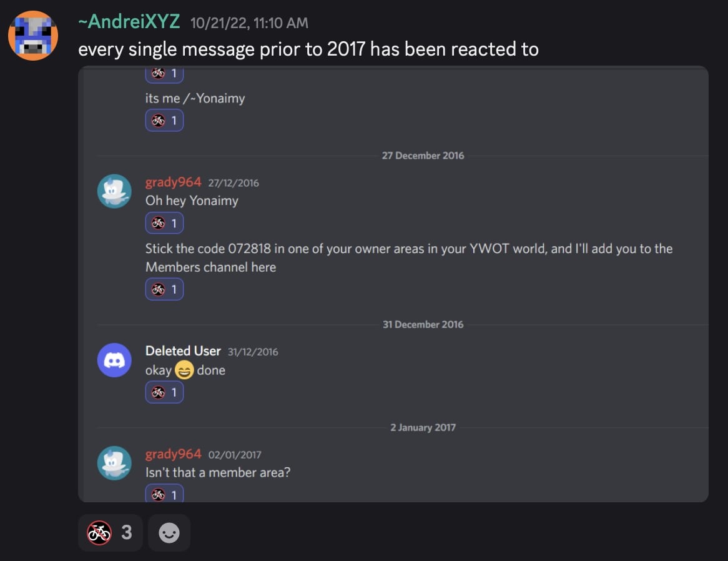Click the grinning emoji in "okay done"
Viewport: 728px width, 561px height.
coord(184,371)
